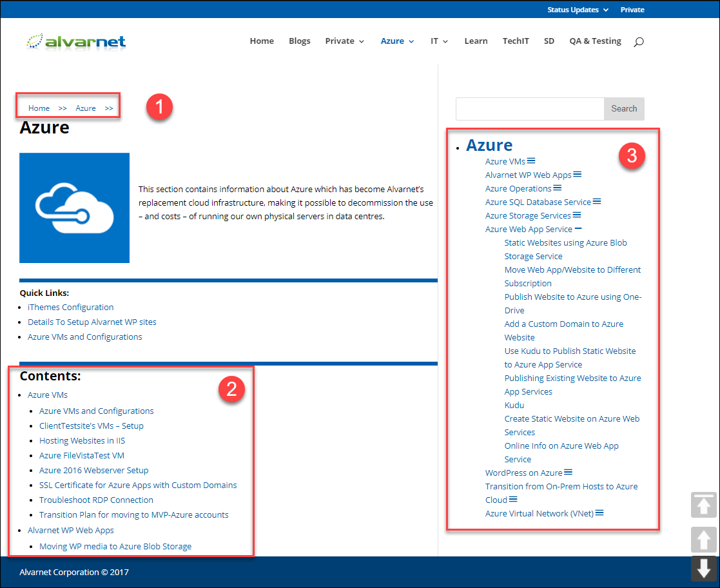
Task: Click the alvarnet logo
Action: (x=76, y=41)
